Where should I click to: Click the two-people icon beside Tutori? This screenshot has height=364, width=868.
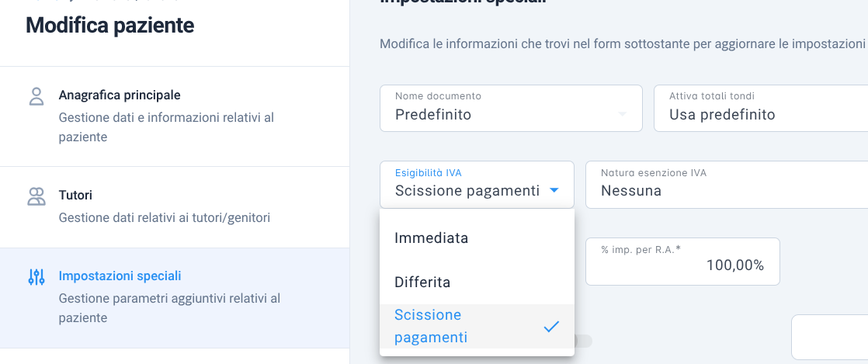pos(36,196)
